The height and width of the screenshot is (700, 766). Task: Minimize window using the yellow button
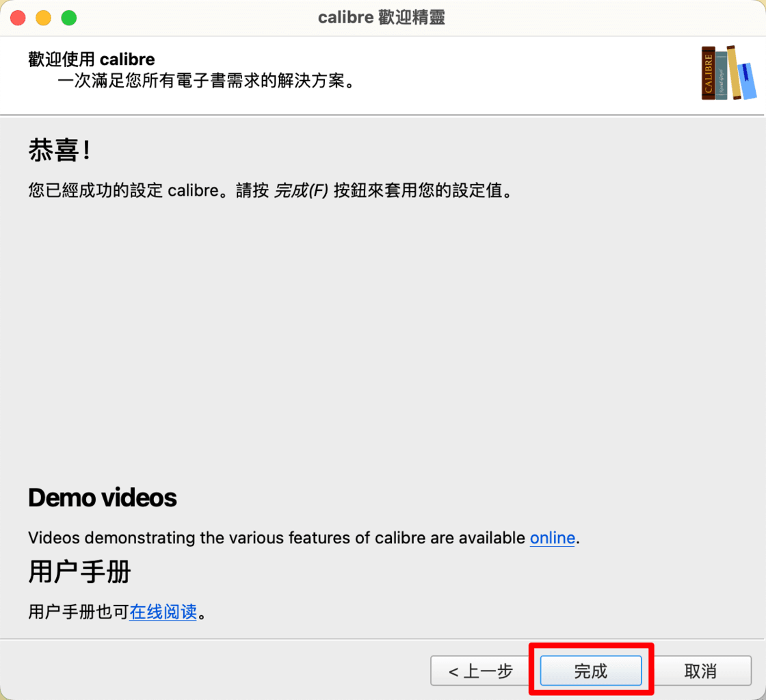43,18
